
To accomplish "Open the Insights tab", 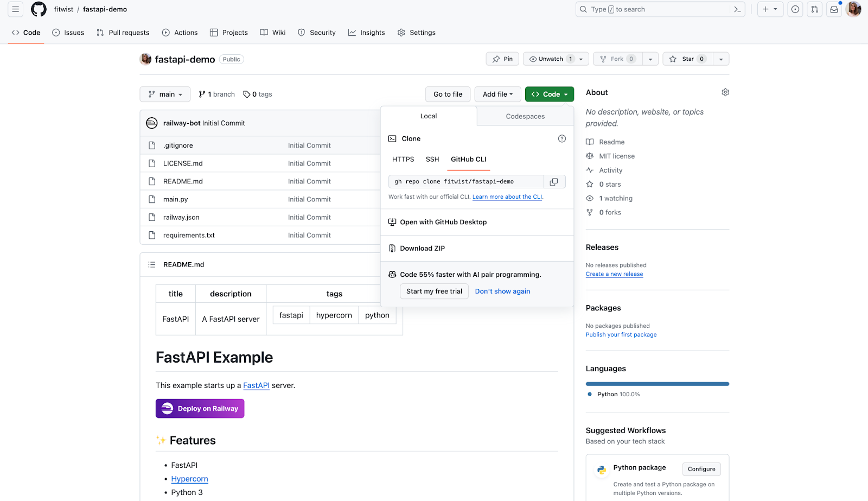I will 367,33.
